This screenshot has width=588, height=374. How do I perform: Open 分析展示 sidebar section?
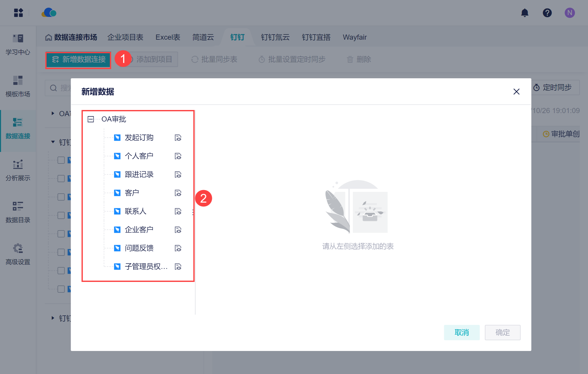tap(18, 171)
